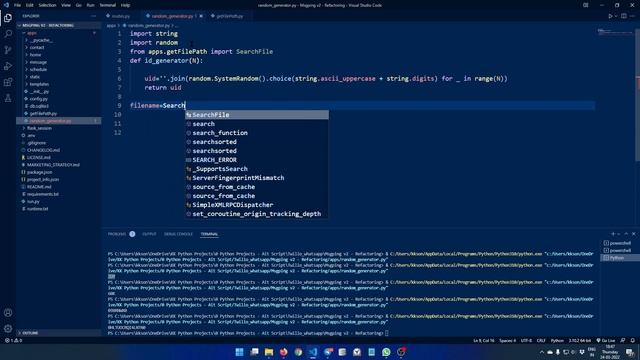This screenshot has width=640, height=360.
Task: Open the run button dropdown arrow
Action: click(x=616, y=16)
